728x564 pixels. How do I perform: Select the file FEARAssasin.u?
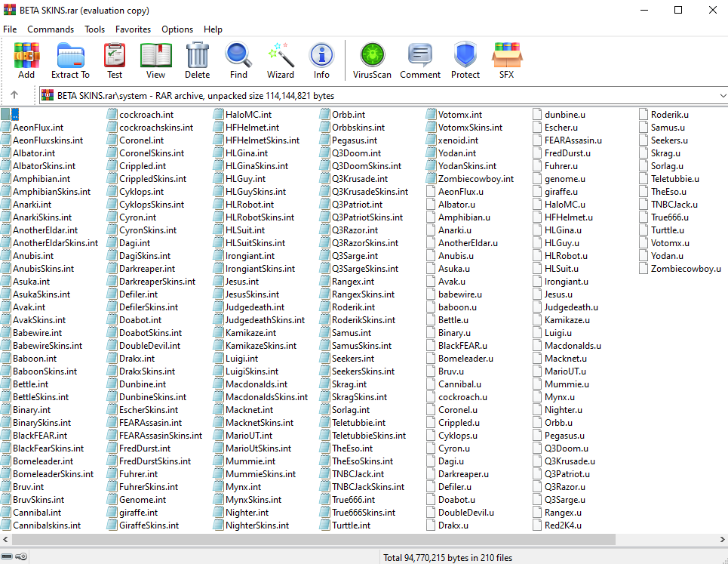(573, 140)
